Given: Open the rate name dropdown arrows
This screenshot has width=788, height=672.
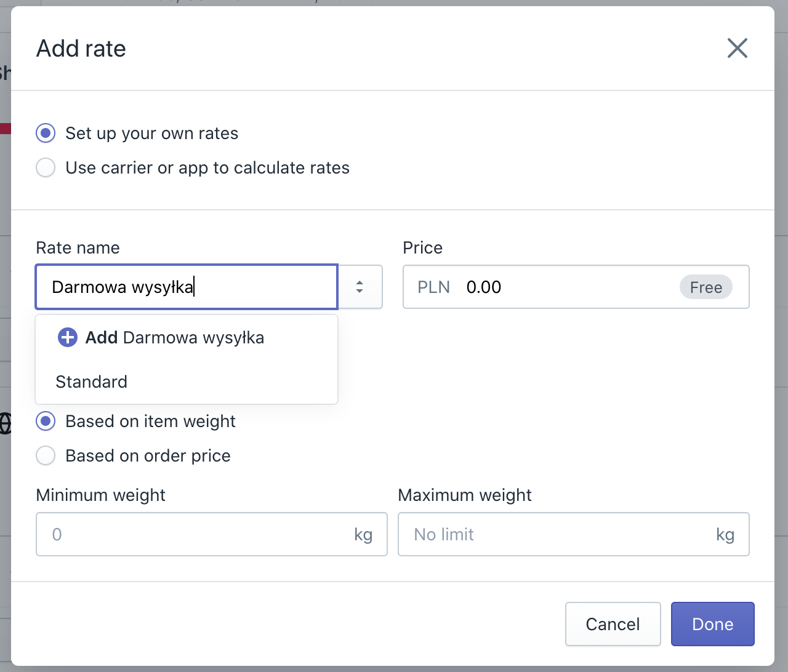Looking at the screenshot, I should tap(360, 287).
